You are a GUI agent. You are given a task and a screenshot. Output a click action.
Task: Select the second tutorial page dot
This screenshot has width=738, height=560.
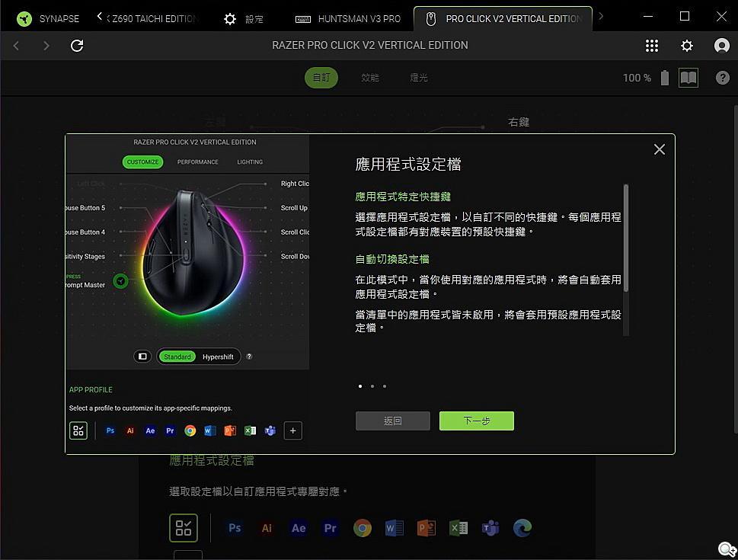pos(372,386)
